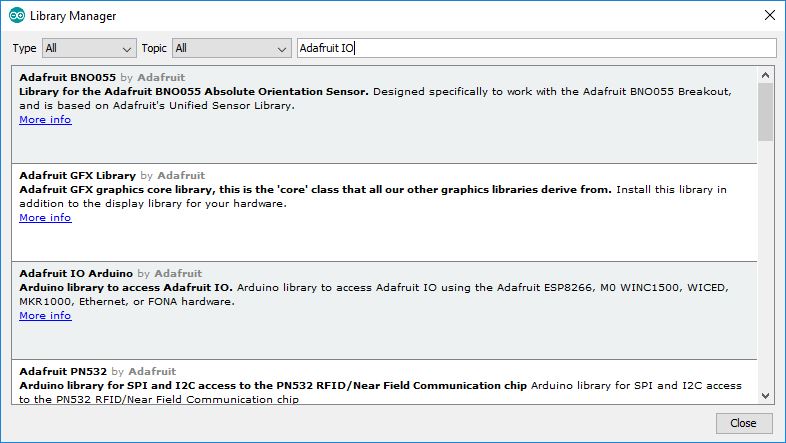
Task: Click the scrollbar down arrow
Action: pos(766,396)
